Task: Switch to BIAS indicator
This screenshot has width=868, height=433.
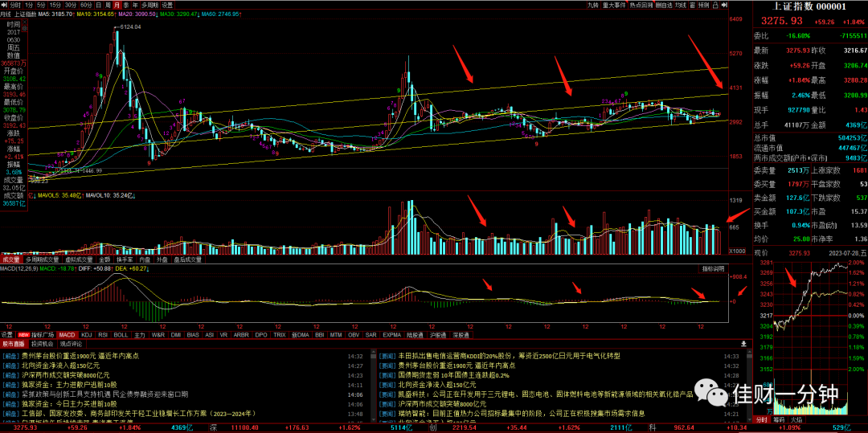Action: tap(193, 335)
